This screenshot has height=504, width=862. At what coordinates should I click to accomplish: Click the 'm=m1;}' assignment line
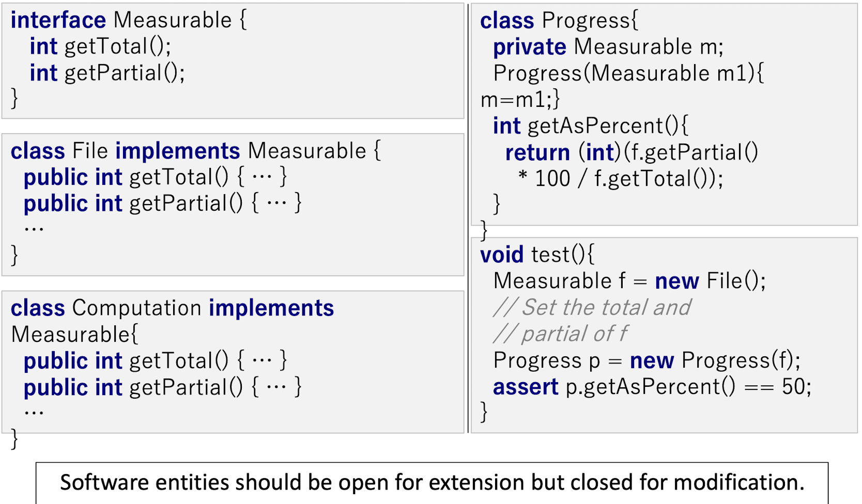coord(520,100)
